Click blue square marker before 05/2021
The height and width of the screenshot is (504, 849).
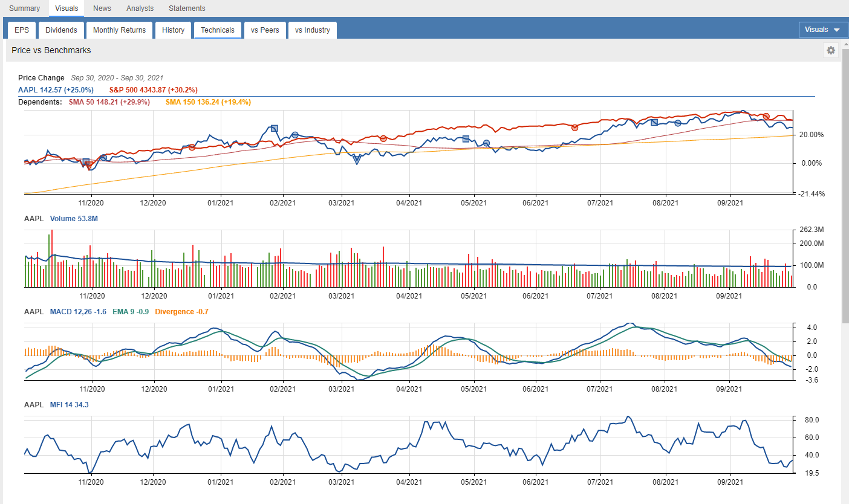[466, 139]
